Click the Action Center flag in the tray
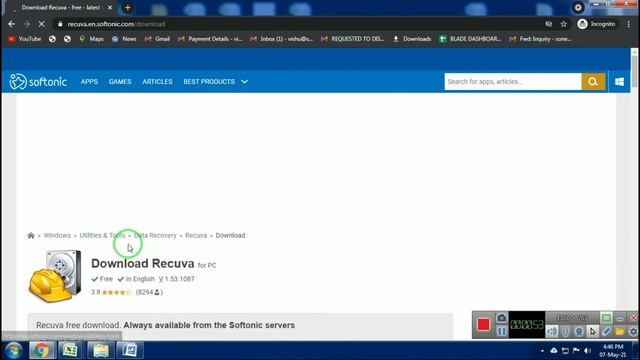 [x=576, y=351]
